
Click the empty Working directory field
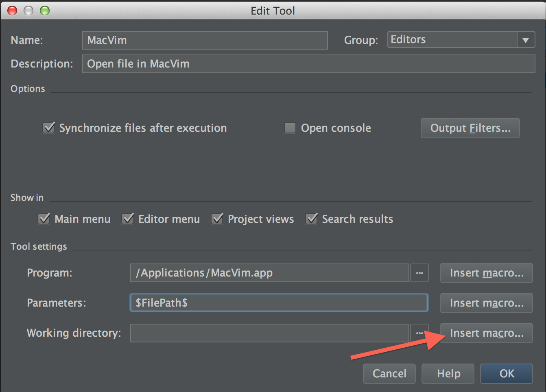270,333
